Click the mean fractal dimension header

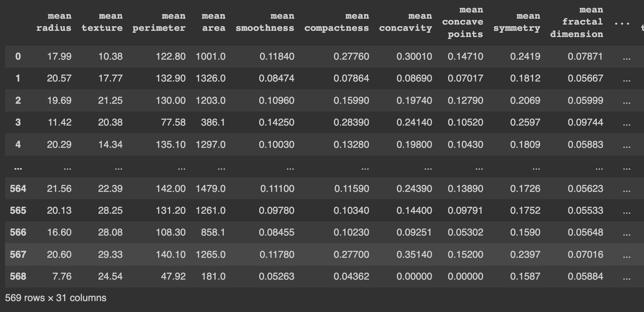(576, 22)
